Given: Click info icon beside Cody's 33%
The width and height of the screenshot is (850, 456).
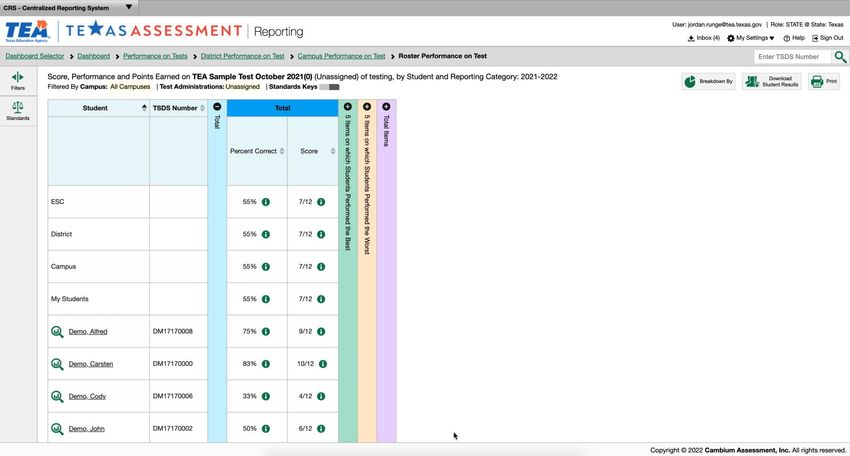Looking at the screenshot, I should click(x=266, y=396).
